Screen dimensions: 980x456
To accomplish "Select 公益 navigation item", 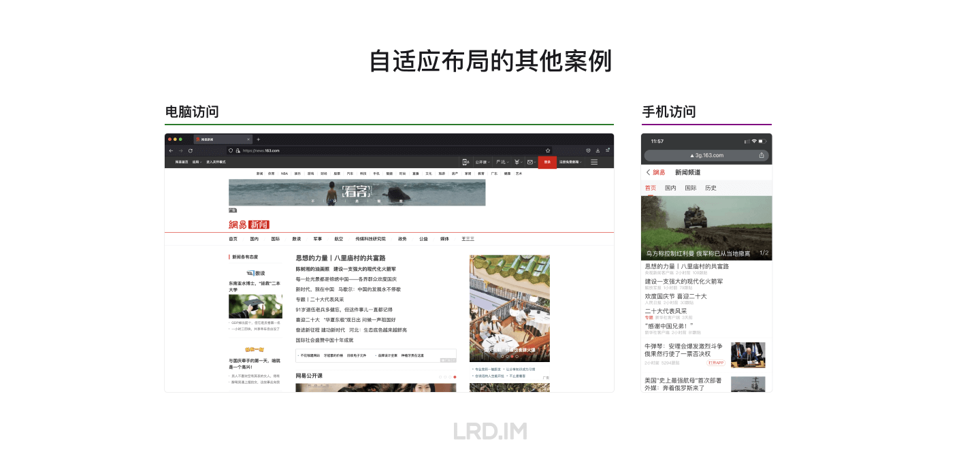I will click(423, 239).
